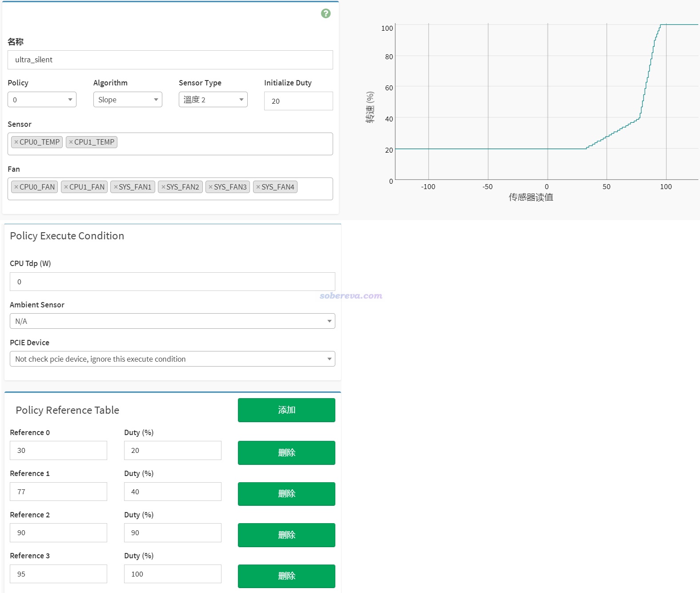
Task: Click the CPU Tdp (W) input field
Action: (173, 282)
